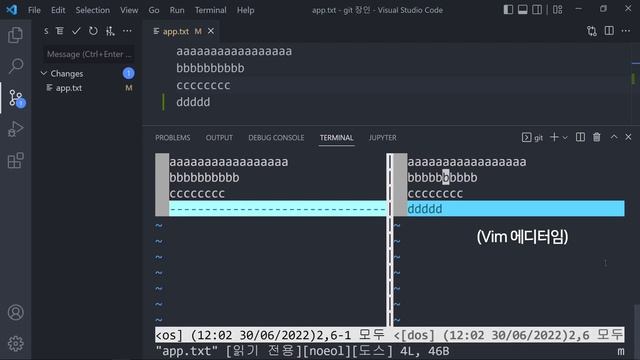Open the Help menu
640x360 pixels.
tap(245, 10)
